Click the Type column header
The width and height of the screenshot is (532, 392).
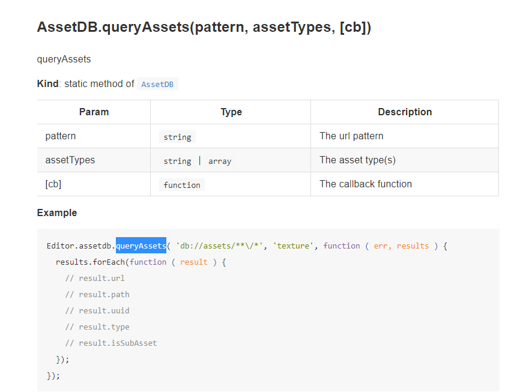(x=231, y=112)
